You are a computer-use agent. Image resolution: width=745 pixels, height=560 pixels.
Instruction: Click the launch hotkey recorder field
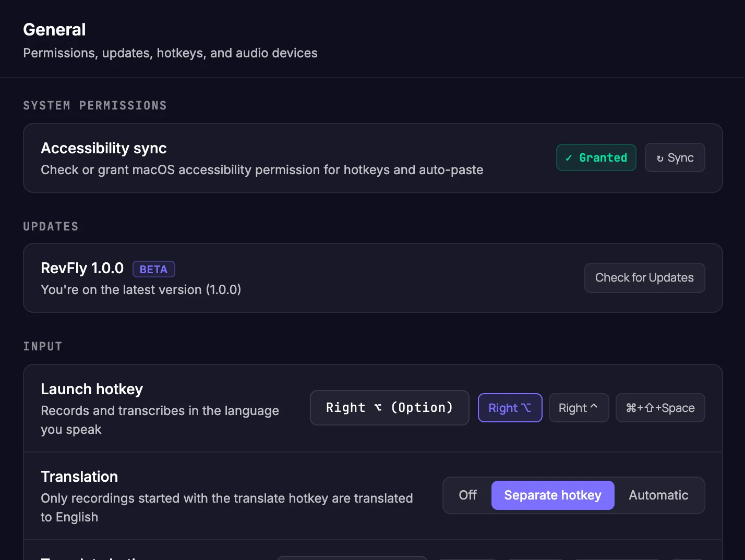tap(390, 408)
